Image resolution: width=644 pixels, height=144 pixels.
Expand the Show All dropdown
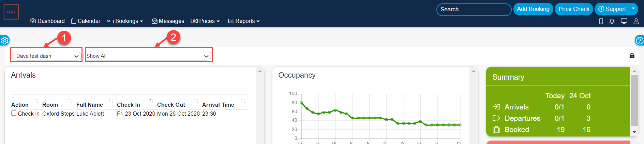(x=148, y=56)
